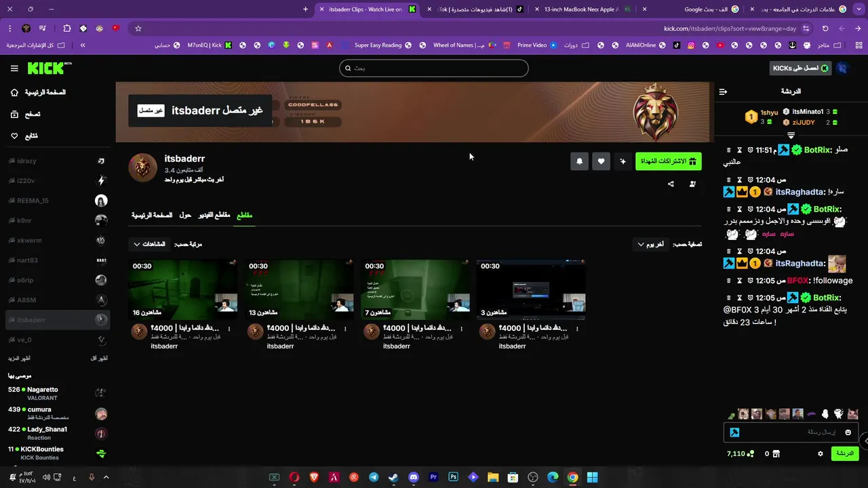Open the Following heart in sidebar
This screenshot has height=488, width=868.
[14, 136]
